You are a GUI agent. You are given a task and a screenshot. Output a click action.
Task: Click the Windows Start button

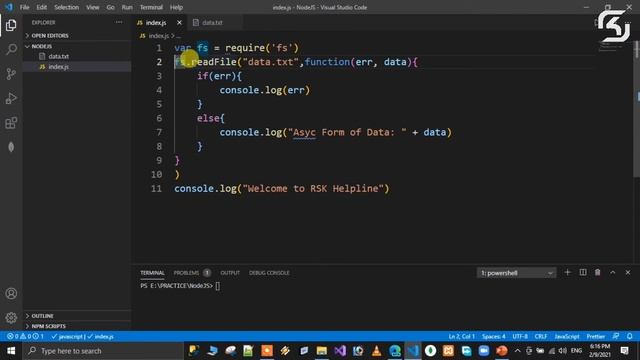pyautogui.click(x=11, y=351)
